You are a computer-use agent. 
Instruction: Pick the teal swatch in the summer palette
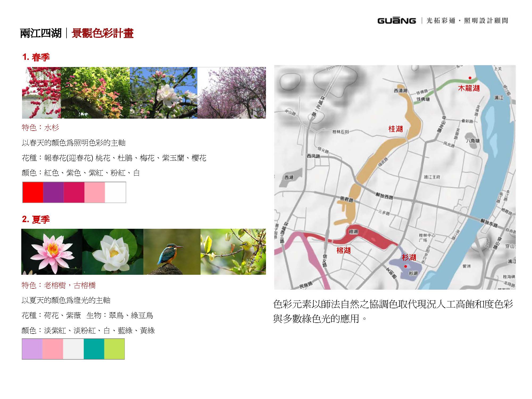coord(94,349)
